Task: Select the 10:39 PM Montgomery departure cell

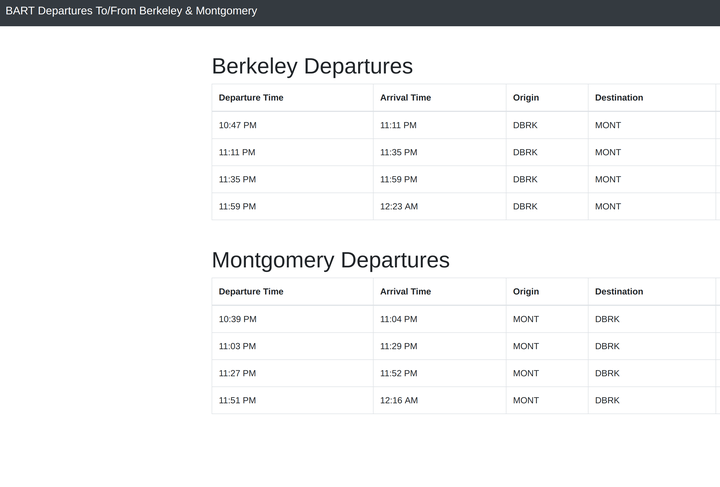Action: click(237, 319)
